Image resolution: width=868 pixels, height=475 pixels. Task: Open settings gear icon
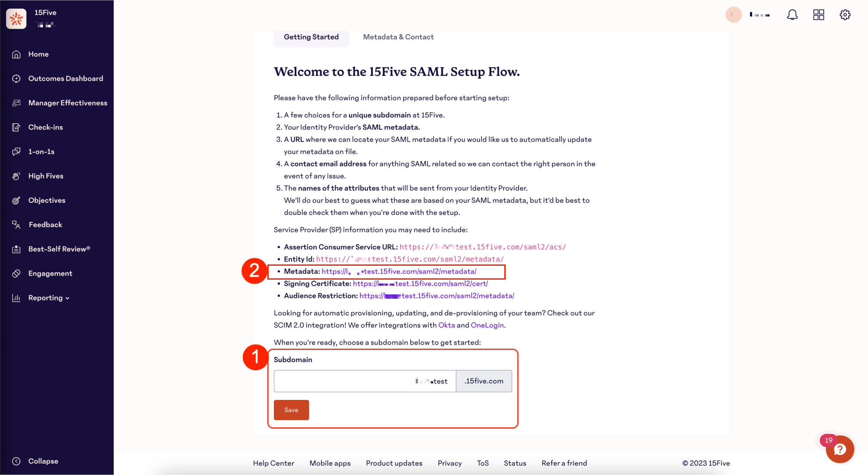point(844,15)
